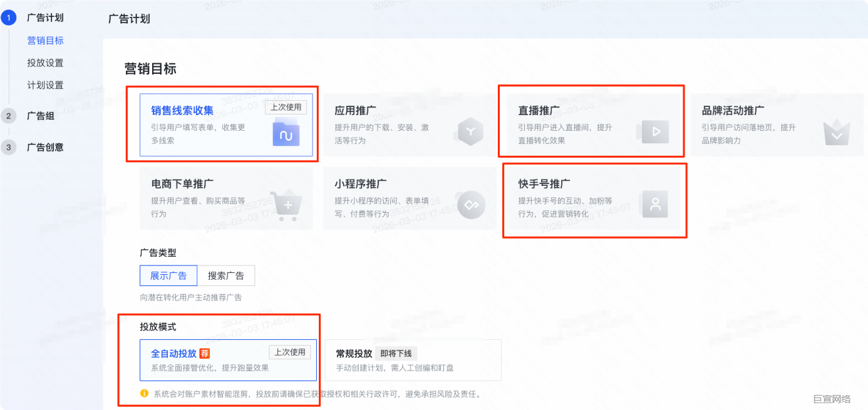
Task: Click the step 3 number circle
Action: tap(9, 148)
